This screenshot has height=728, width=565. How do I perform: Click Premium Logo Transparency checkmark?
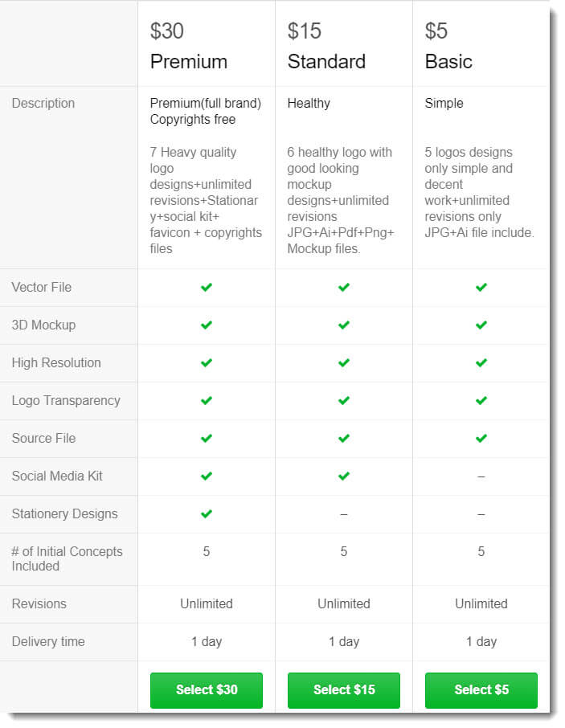pos(207,400)
